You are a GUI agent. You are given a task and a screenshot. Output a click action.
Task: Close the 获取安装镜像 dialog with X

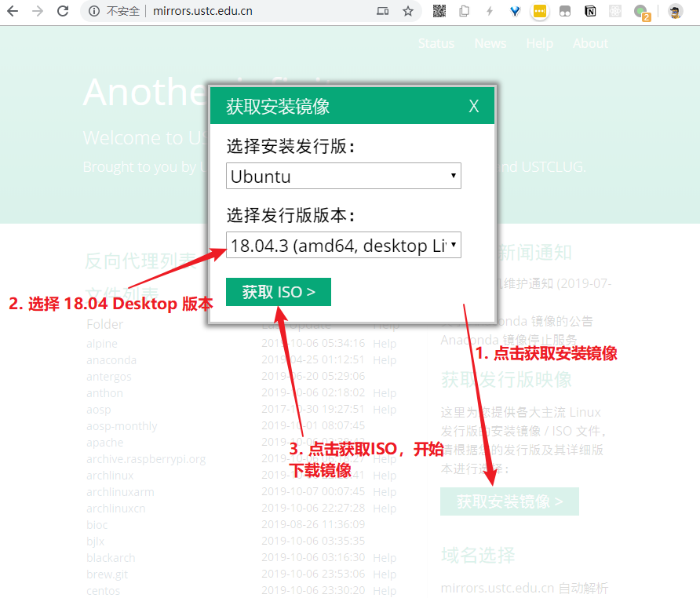474,106
